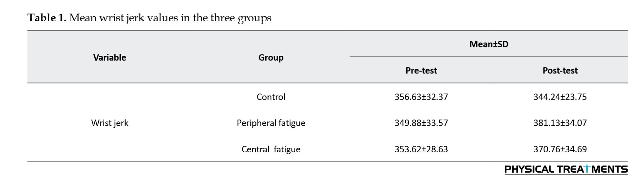This screenshot has height=191, width=644.
Task: Click the MENTS text in the logo
Action: [610, 169]
